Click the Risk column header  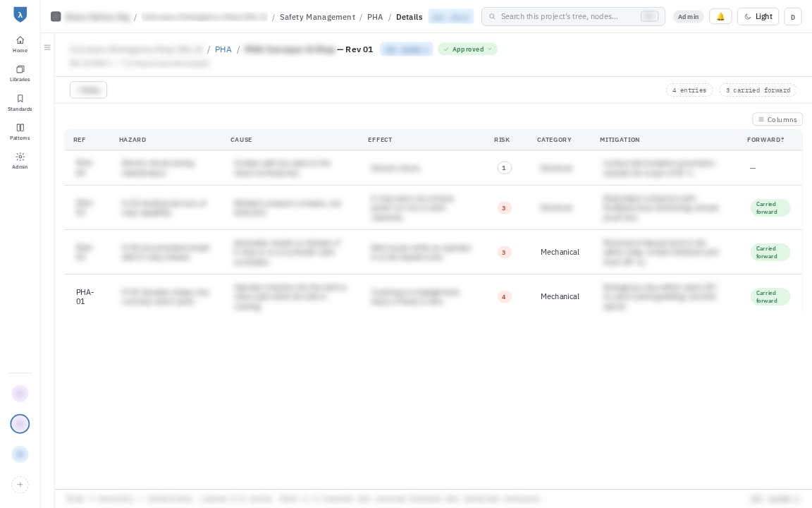click(x=502, y=140)
